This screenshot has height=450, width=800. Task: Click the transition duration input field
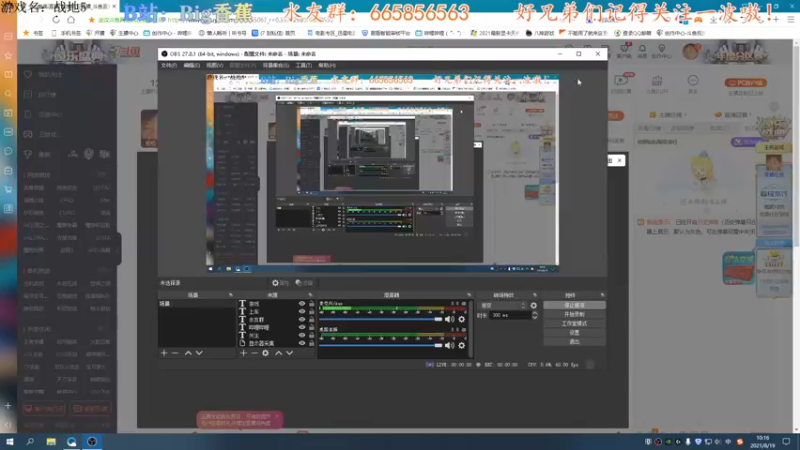(x=509, y=315)
